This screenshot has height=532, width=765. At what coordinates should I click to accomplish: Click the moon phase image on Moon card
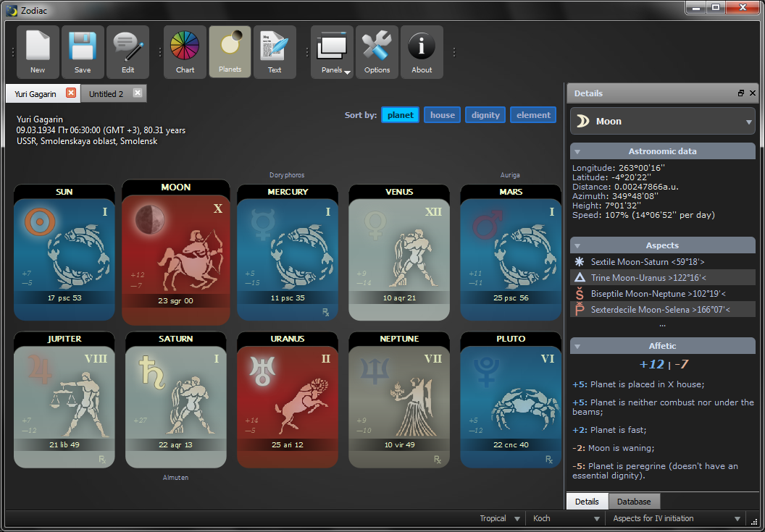click(x=150, y=219)
